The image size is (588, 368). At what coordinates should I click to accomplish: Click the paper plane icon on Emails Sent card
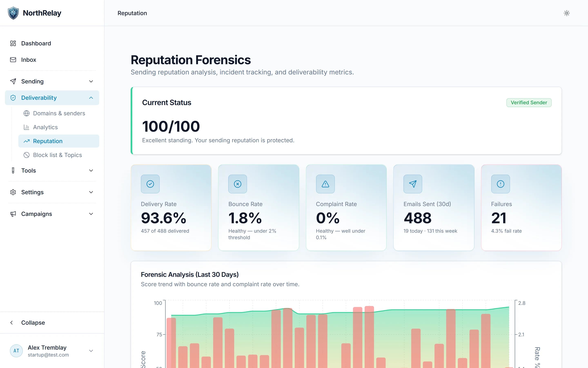click(413, 184)
